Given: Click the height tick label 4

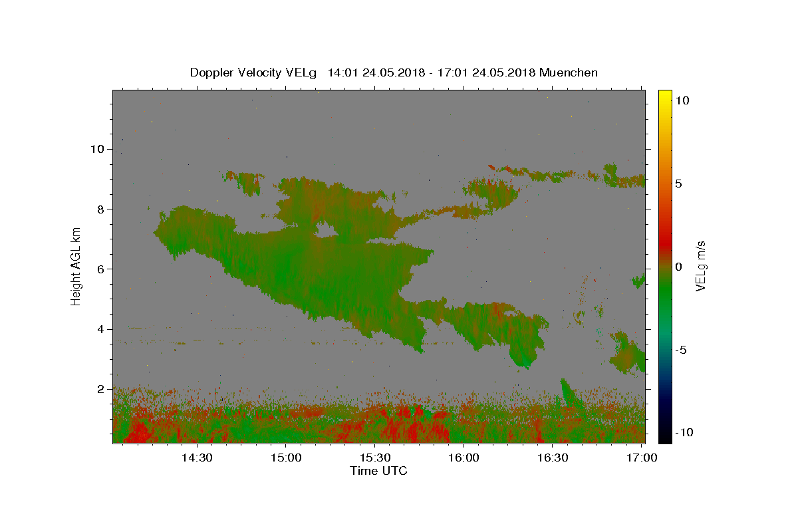Looking at the screenshot, I should (100, 329).
